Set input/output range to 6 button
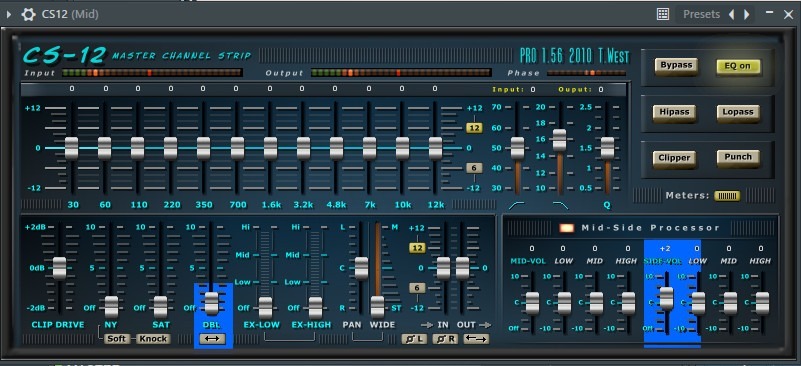 [417, 288]
